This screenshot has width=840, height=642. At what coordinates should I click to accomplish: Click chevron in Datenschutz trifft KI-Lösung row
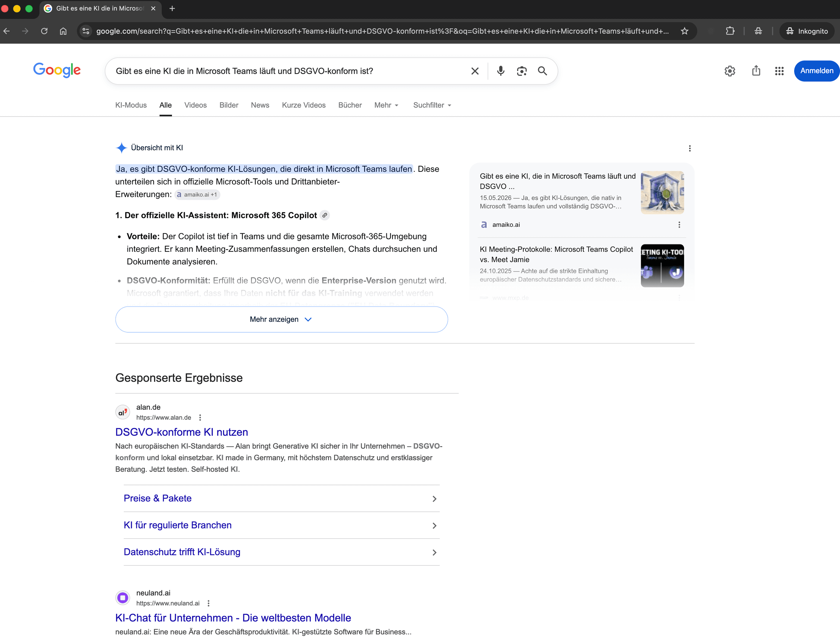[x=434, y=552]
